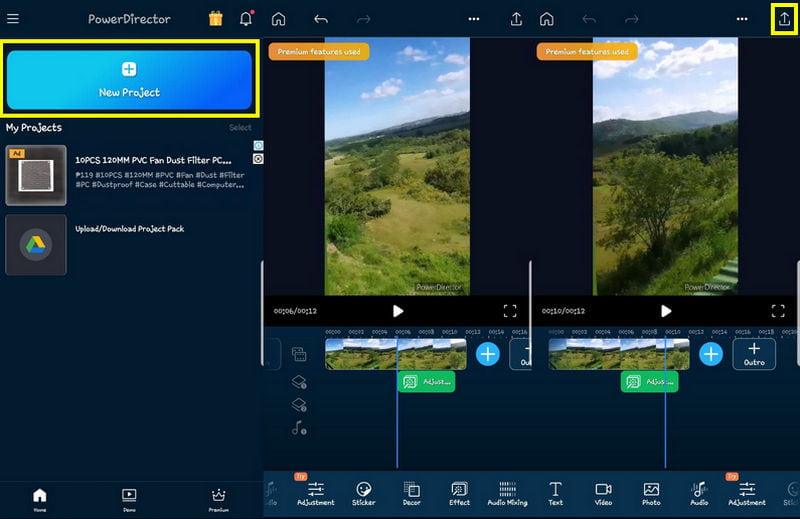Open Audio Mixing
The height and width of the screenshot is (519, 800).
pyautogui.click(x=507, y=493)
